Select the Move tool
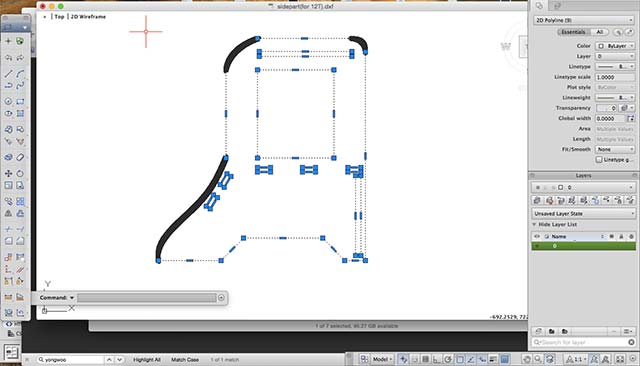 coord(8,173)
